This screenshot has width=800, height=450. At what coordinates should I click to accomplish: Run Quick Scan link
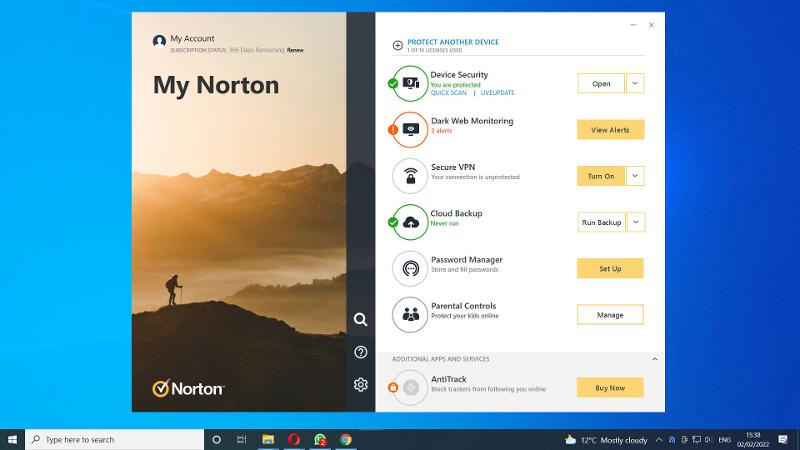click(x=448, y=93)
